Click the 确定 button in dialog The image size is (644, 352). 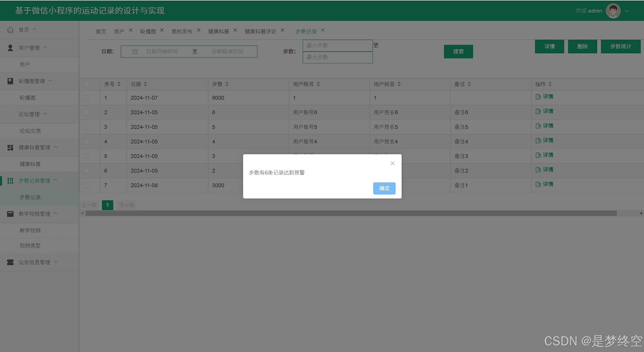coord(384,188)
